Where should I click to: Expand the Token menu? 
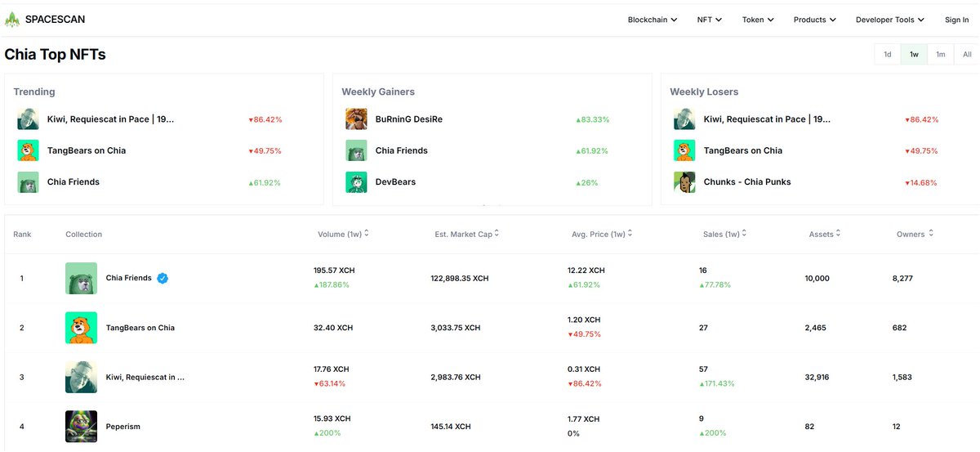click(758, 20)
